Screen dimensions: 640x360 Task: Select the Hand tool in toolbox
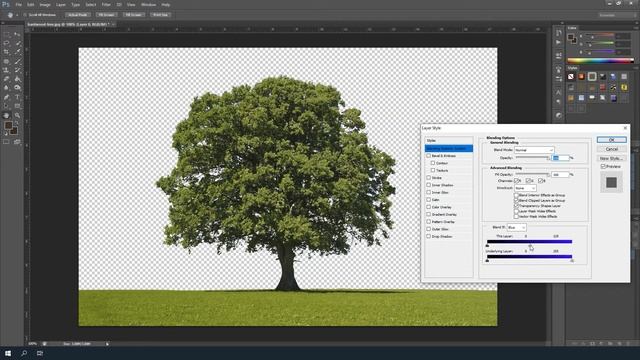pos(7,116)
